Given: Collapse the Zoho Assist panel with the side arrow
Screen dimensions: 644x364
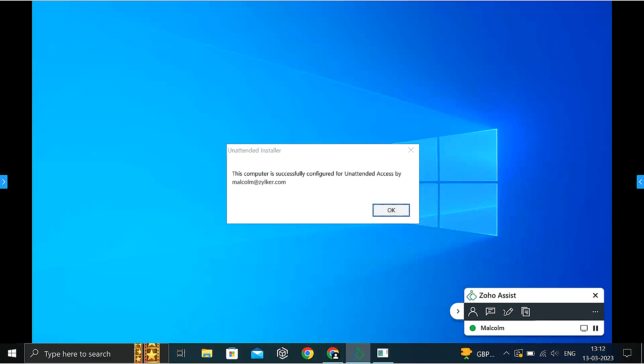Looking at the screenshot, I should 458,311.
